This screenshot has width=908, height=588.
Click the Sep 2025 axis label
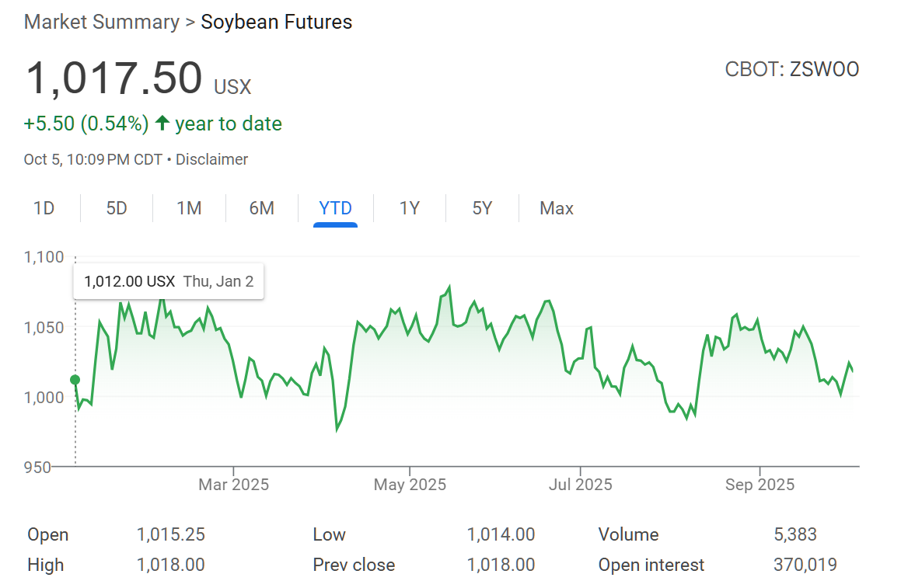(x=760, y=485)
